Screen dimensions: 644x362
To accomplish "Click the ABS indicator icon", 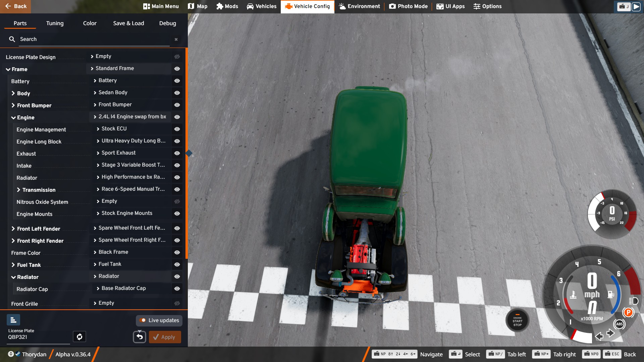I will (619, 324).
